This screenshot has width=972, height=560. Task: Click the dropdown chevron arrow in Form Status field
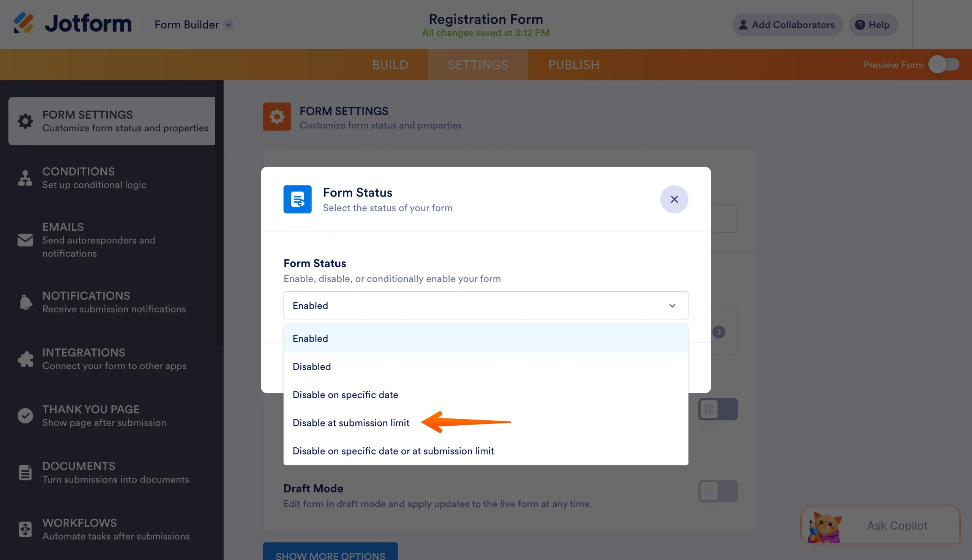[672, 305]
